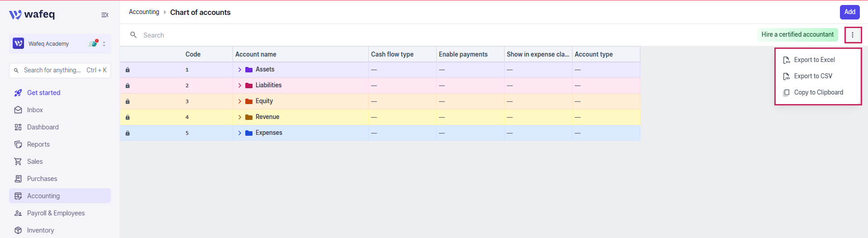Open the three-dot more options button
Viewport: 868px width, 238px height.
[853, 35]
